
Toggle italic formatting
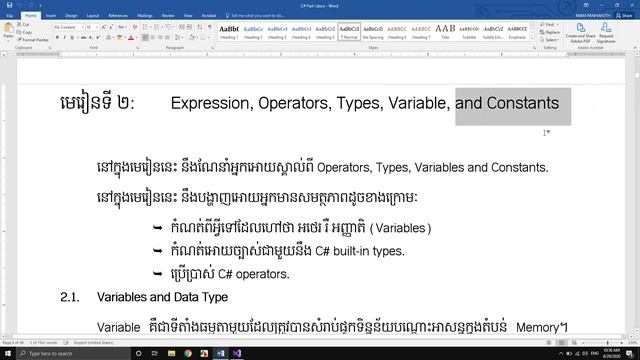tap(64, 38)
